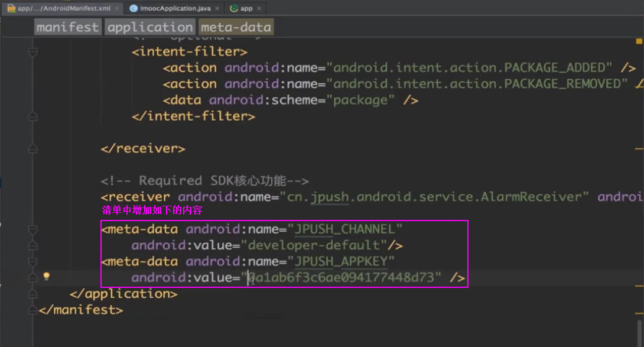Click the closing </intent-filter> tag
The image size is (644, 347).
pos(193,116)
